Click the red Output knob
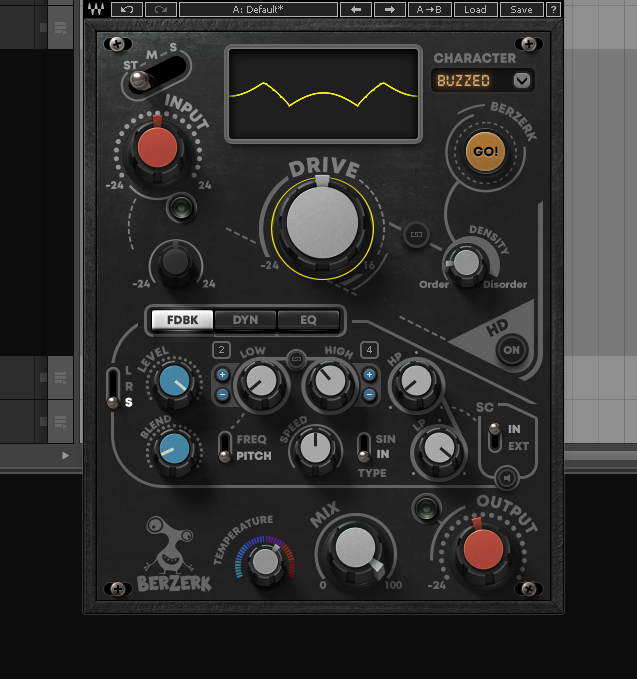637x679 pixels. pos(483,549)
